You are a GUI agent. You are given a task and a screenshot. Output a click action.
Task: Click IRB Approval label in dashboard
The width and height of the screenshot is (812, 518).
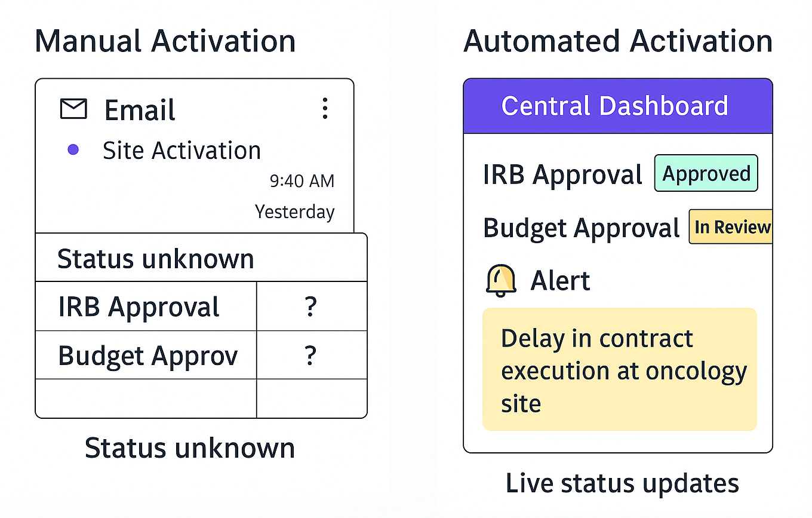tap(563, 174)
